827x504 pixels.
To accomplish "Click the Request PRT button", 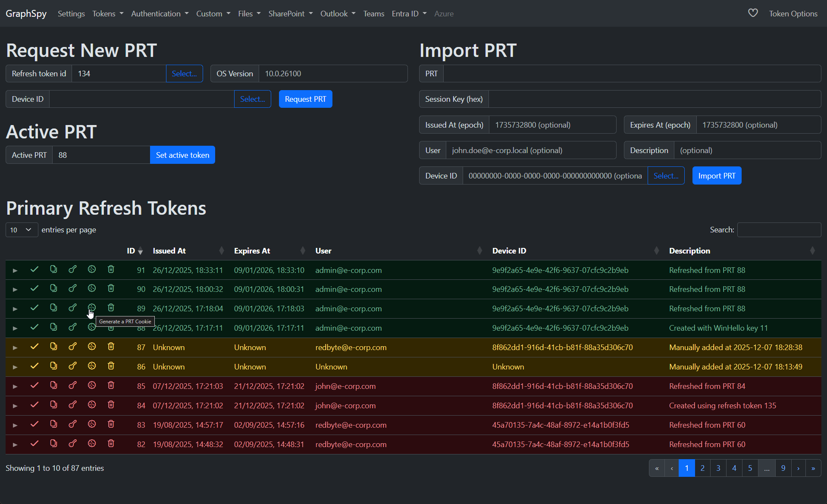I will click(x=305, y=99).
